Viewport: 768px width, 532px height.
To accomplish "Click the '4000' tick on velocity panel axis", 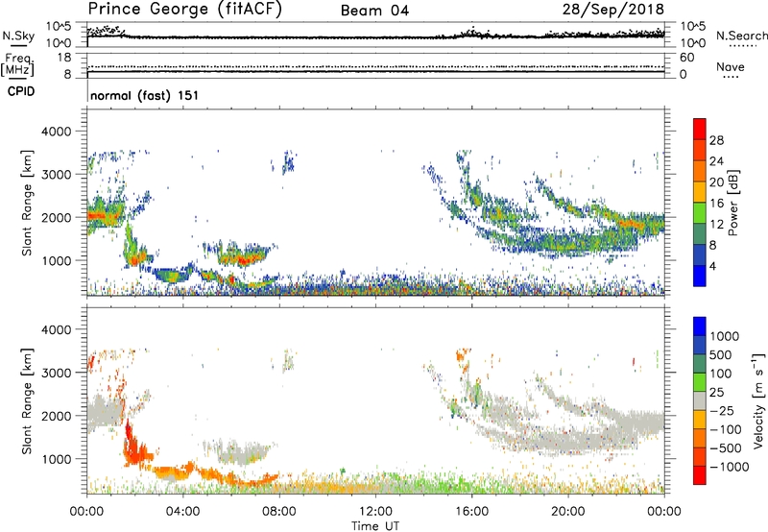I will point(57,329).
